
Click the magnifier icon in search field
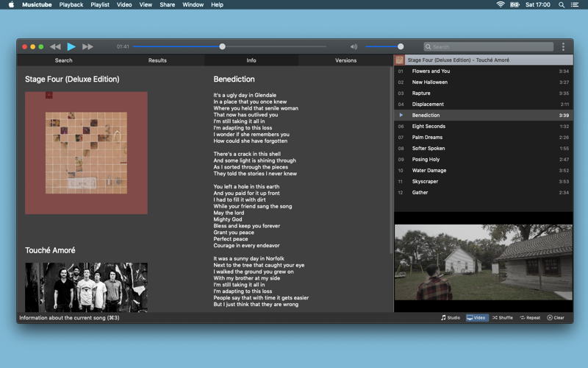[x=428, y=47]
